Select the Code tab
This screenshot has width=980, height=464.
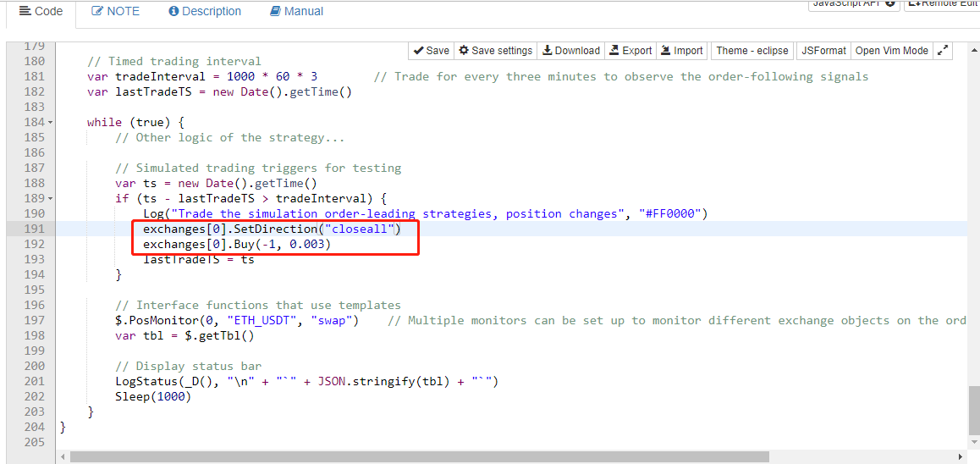click(41, 11)
